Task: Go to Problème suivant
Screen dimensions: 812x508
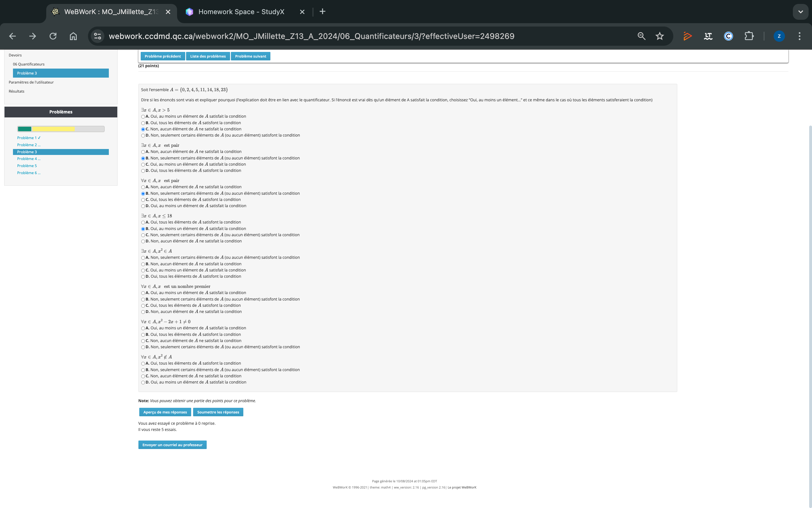Action: (x=251, y=56)
